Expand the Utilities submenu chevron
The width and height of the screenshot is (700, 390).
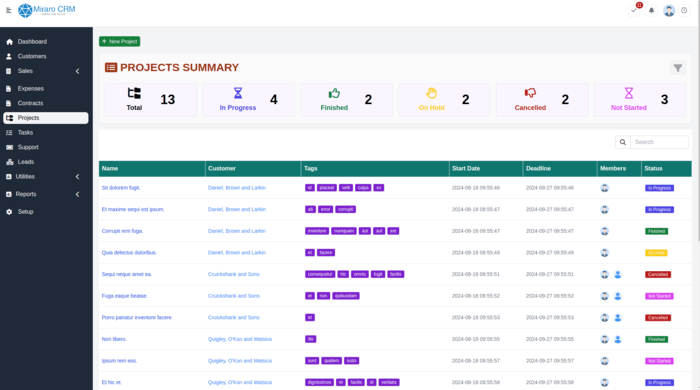click(78, 177)
